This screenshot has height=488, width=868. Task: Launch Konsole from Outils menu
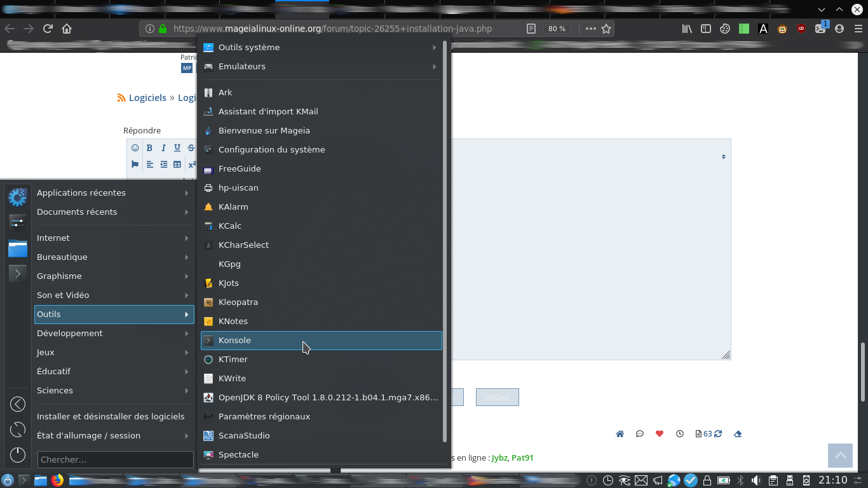pyautogui.click(x=321, y=340)
